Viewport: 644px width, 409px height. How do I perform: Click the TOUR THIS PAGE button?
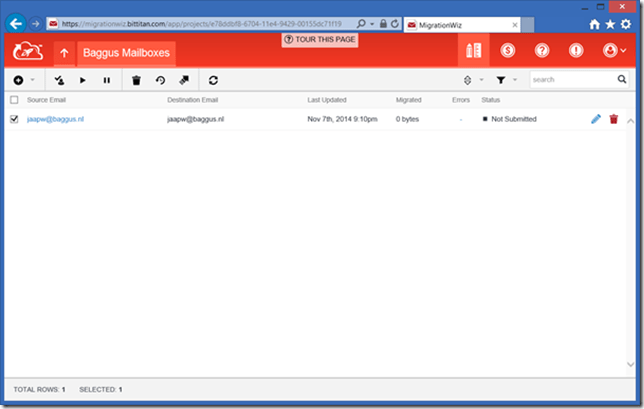pyautogui.click(x=321, y=38)
